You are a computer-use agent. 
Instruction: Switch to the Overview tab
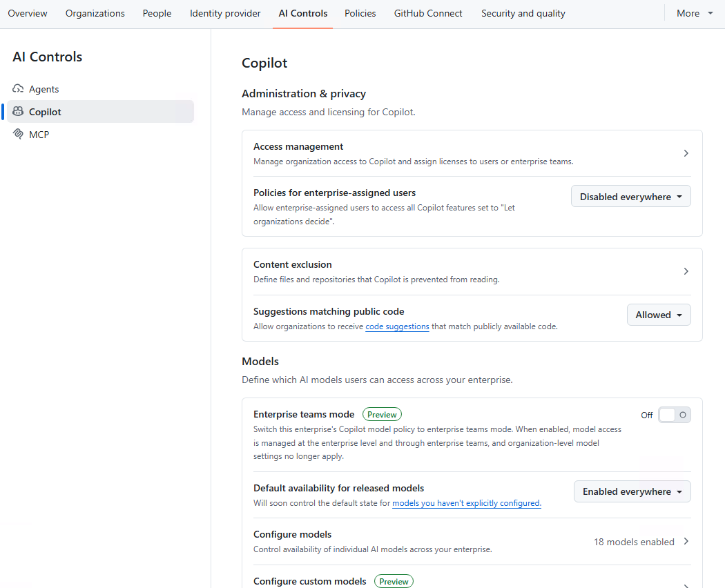pyautogui.click(x=28, y=13)
